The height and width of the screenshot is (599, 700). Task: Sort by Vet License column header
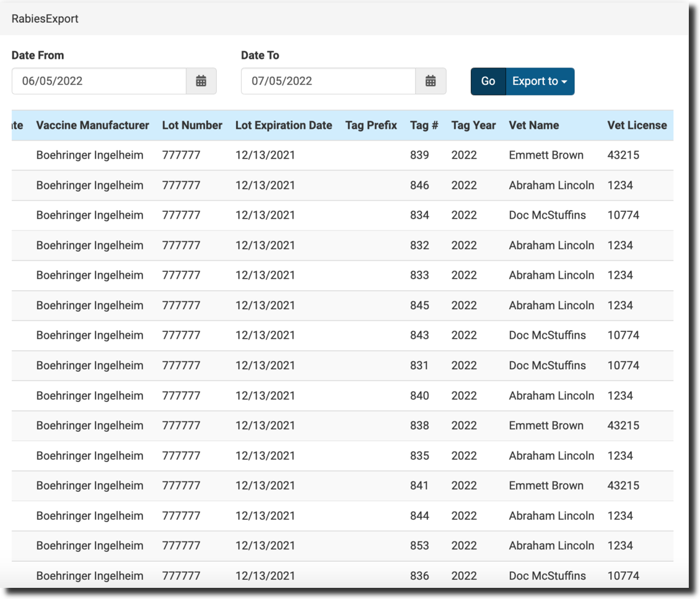point(637,125)
